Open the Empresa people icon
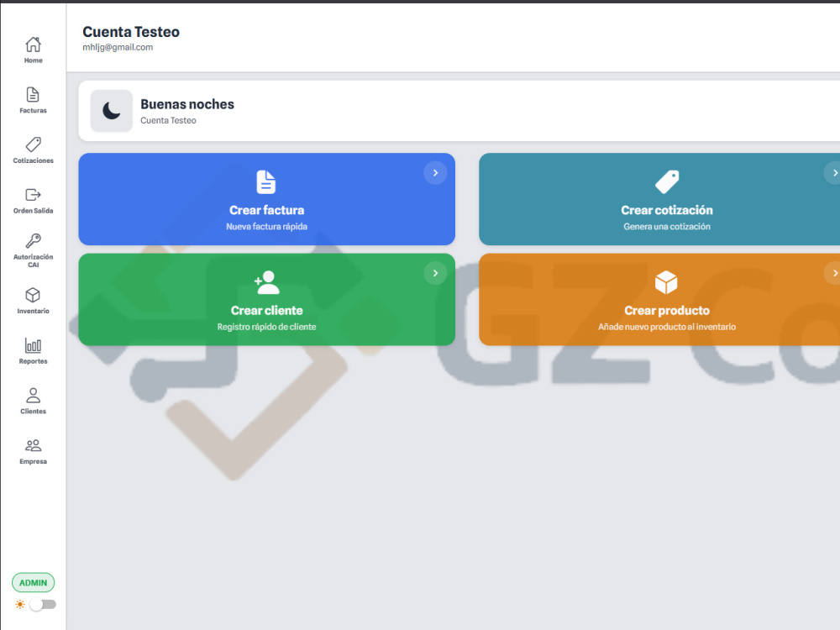Screen dimensions: 840x630 (34, 445)
